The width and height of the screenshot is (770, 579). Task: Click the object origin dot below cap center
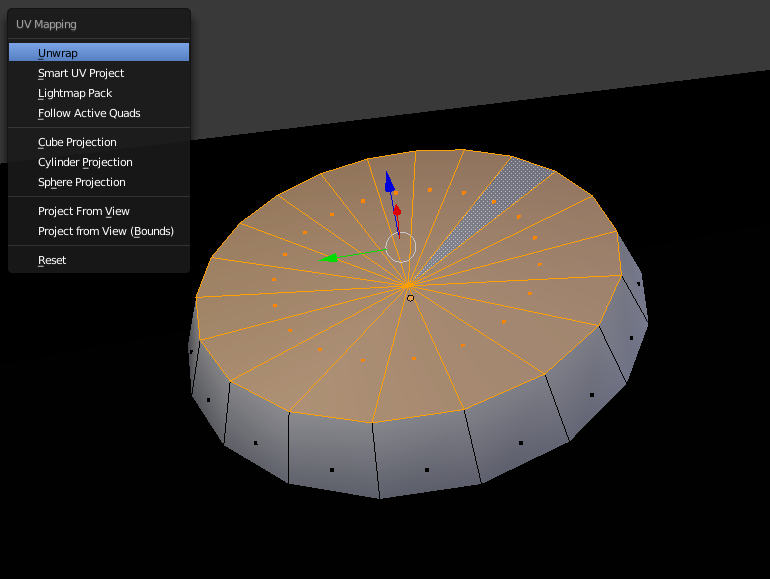410,297
